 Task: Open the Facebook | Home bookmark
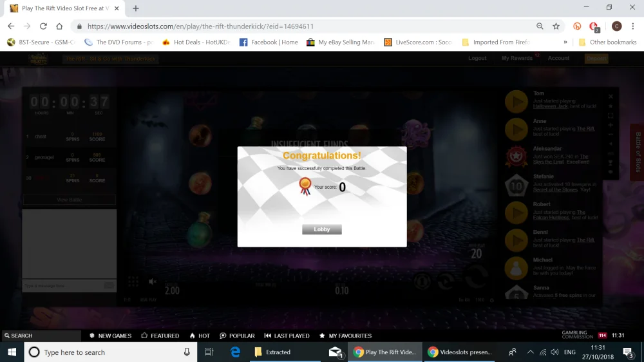pyautogui.click(x=269, y=42)
